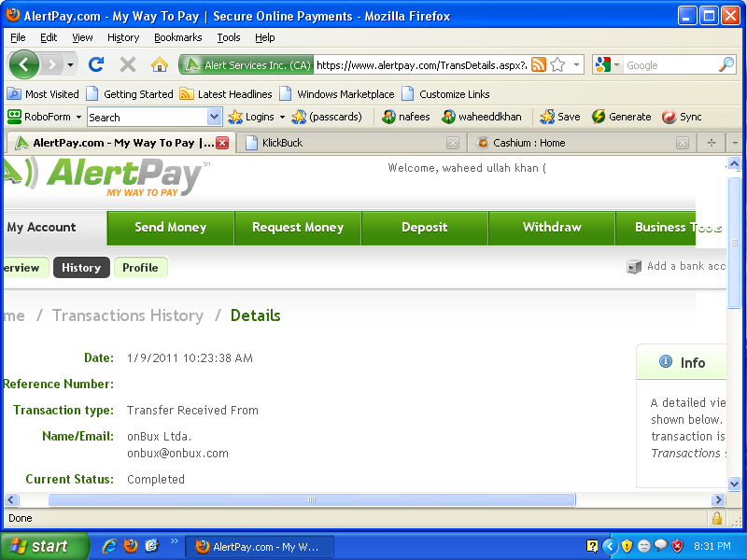Launch Internet Explorer from quick launch
Image resolution: width=747 pixels, height=560 pixels.
click(x=109, y=546)
